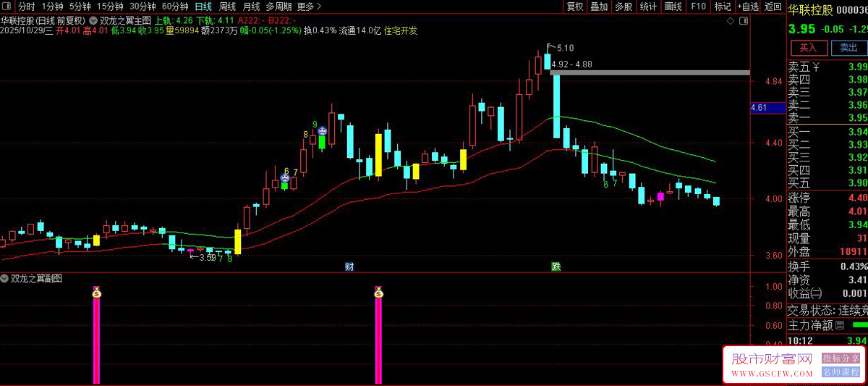
Task: Click the 财 marker below the chart
Action: click(349, 267)
